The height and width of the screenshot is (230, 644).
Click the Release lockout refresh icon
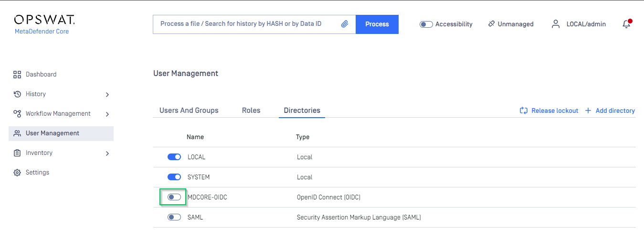pos(524,110)
